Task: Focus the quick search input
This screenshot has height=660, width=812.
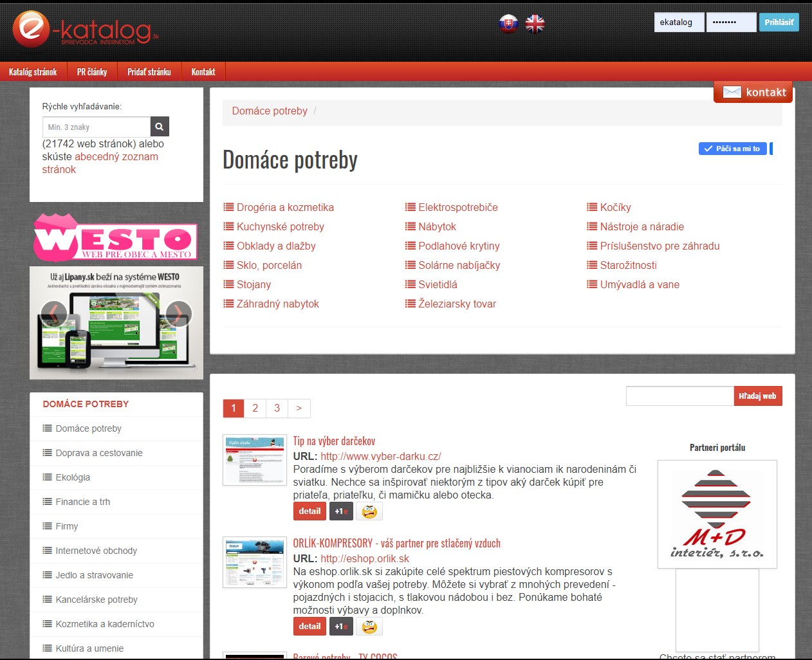Action: (97, 127)
